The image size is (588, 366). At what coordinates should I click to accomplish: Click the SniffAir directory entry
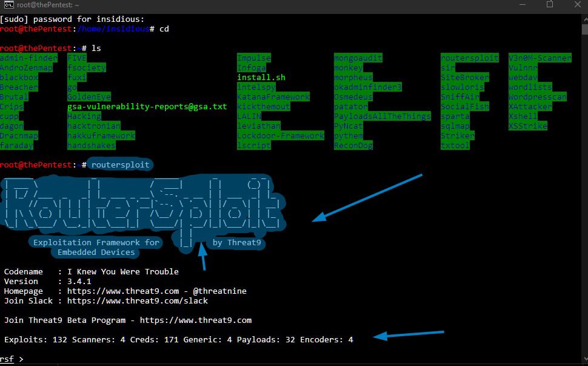click(x=459, y=97)
